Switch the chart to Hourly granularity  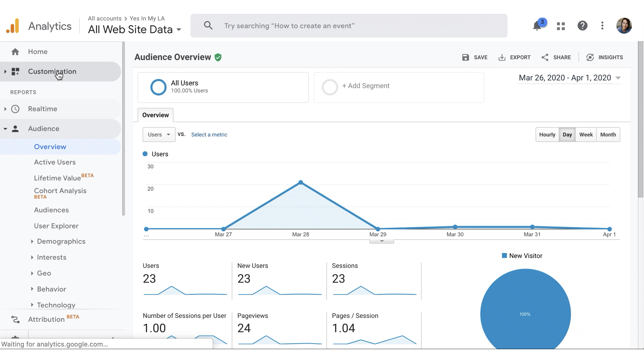(547, 134)
